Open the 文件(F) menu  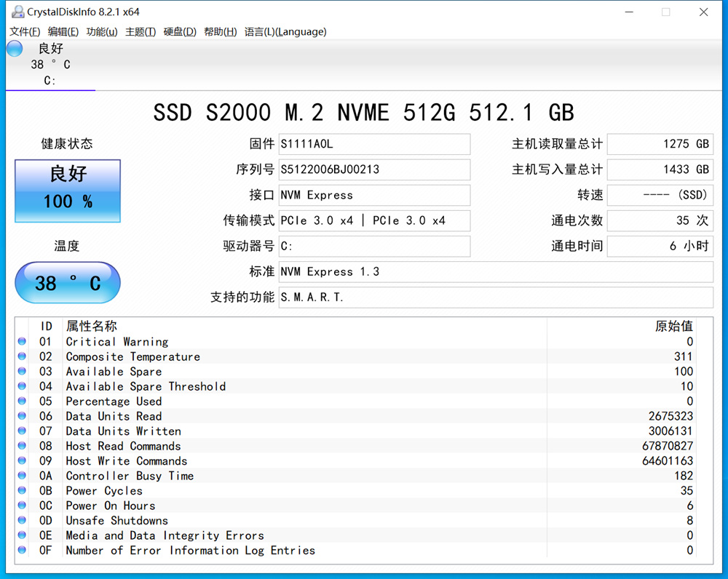tap(25, 31)
